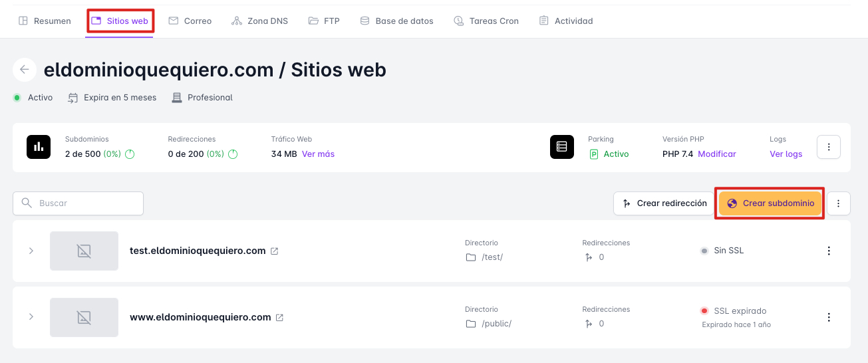Open the Ver logs link
The height and width of the screenshot is (363, 868).
786,154
